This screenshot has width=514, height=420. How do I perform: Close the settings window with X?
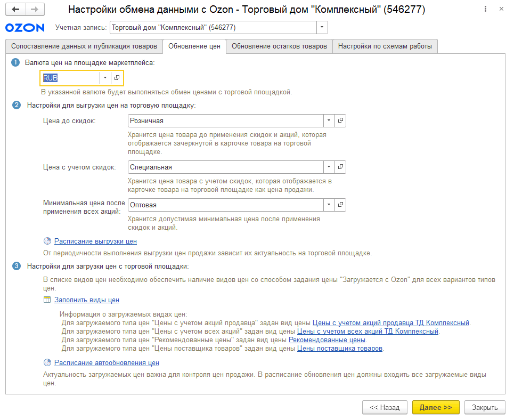click(x=501, y=9)
